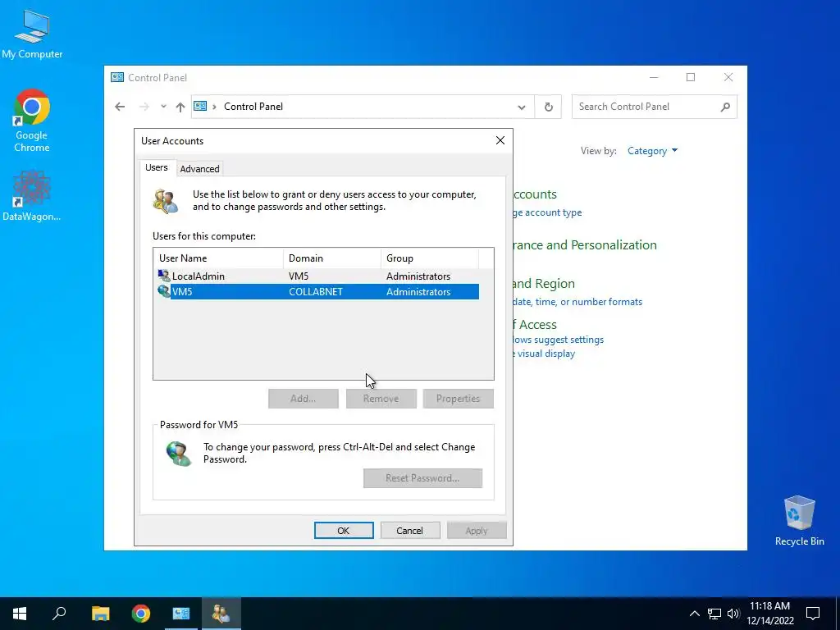Click the Remove button
The width and height of the screenshot is (840, 630).
pyautogui.click(x=381, y=399)
